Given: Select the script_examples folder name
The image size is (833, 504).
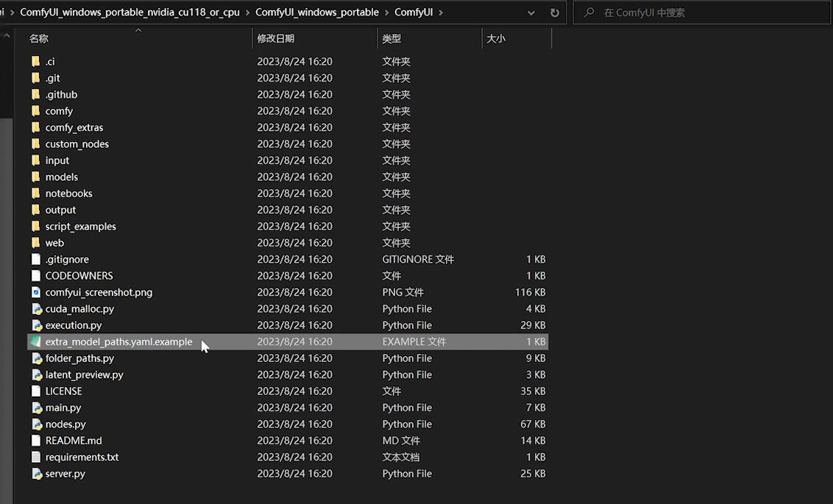Looking at the screenshot, I should coord(81,227).
